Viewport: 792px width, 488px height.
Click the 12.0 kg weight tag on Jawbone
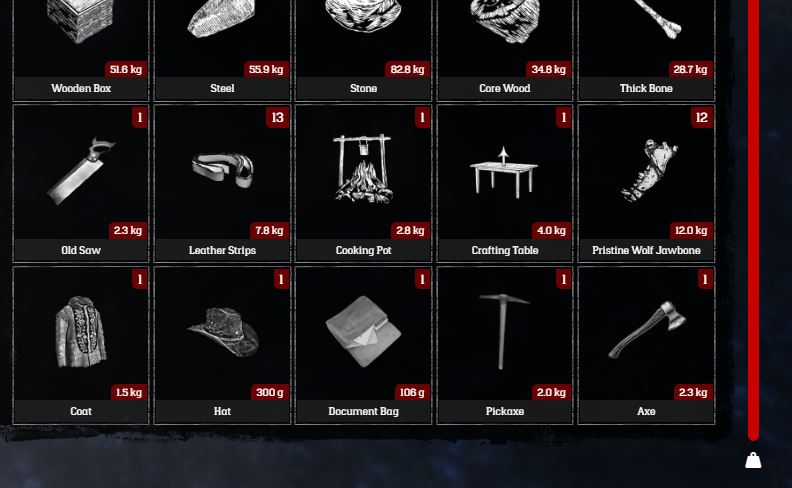(x=691, y=230)
